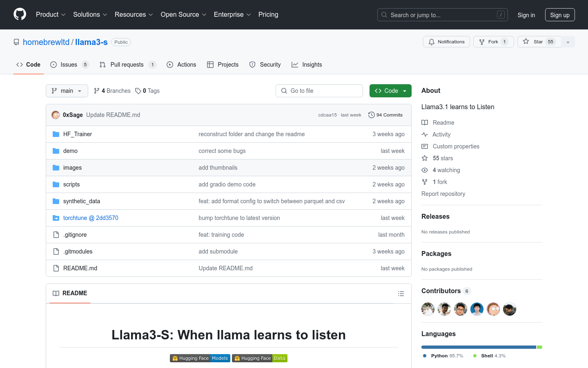Screen dimensions: 588x368
Task: Open the main branch selector dropdown
Action: 67,91
